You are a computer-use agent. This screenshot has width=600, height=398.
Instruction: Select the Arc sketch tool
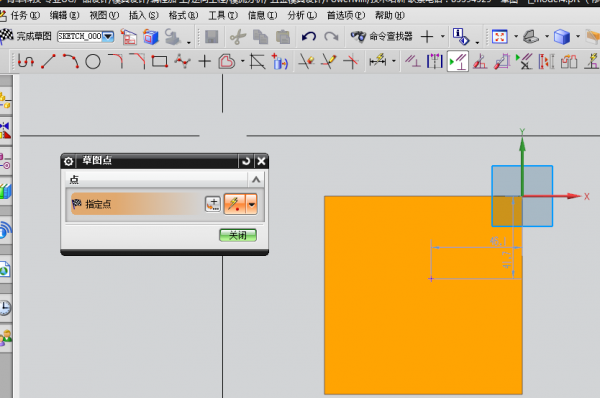(71, 61)
